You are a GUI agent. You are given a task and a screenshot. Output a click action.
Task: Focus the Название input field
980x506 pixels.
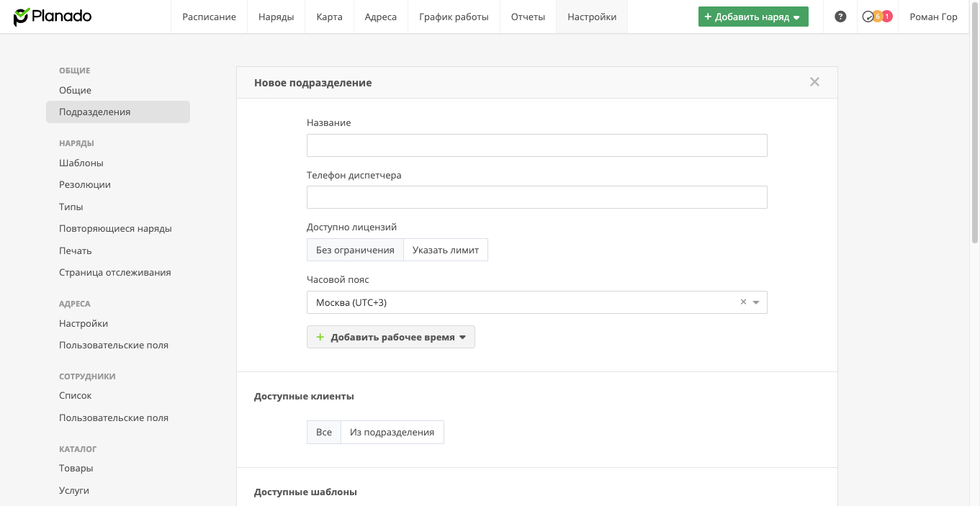(x=537, y=145)
